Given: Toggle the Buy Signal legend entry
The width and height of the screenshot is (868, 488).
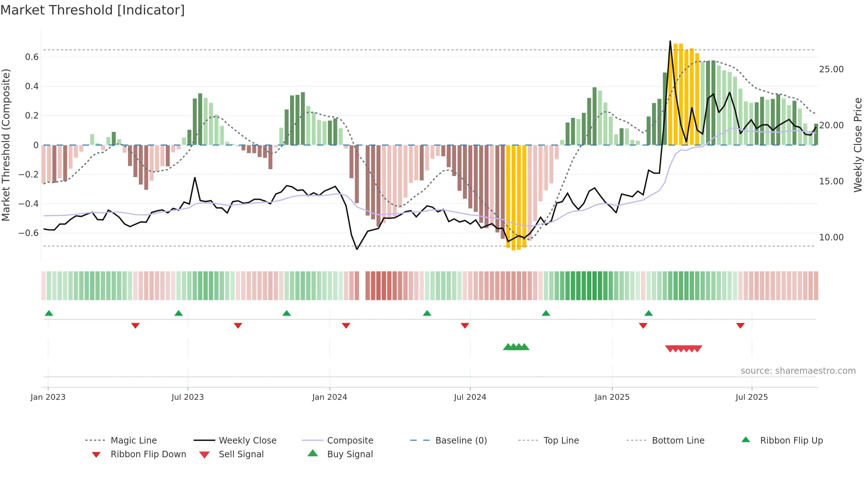Looking at the screenshot, I should click(340, 454).
